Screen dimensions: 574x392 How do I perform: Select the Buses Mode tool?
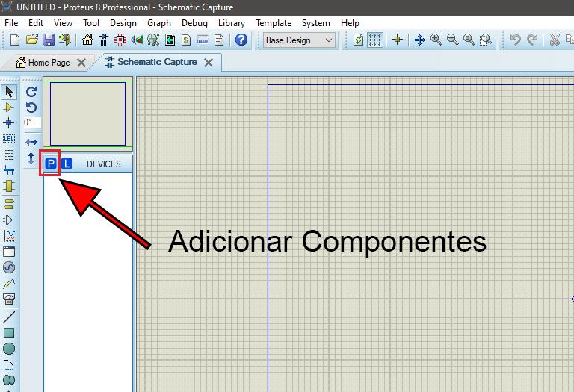coord(9,169)
